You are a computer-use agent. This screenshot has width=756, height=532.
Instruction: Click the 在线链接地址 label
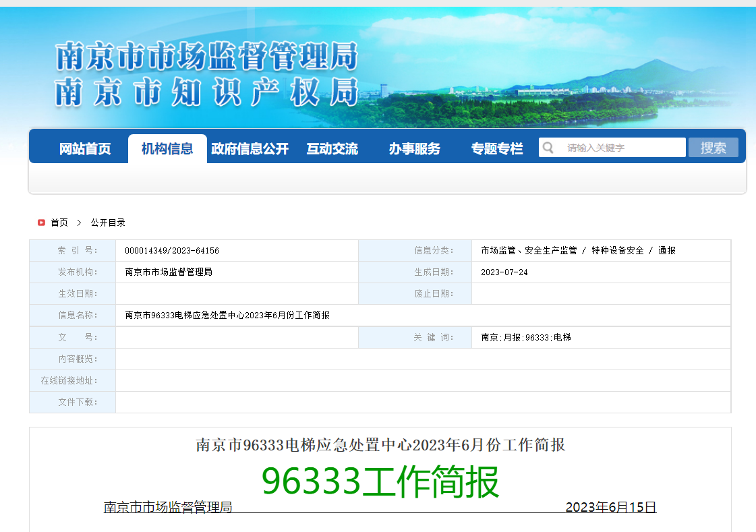(x=69, y=381)
